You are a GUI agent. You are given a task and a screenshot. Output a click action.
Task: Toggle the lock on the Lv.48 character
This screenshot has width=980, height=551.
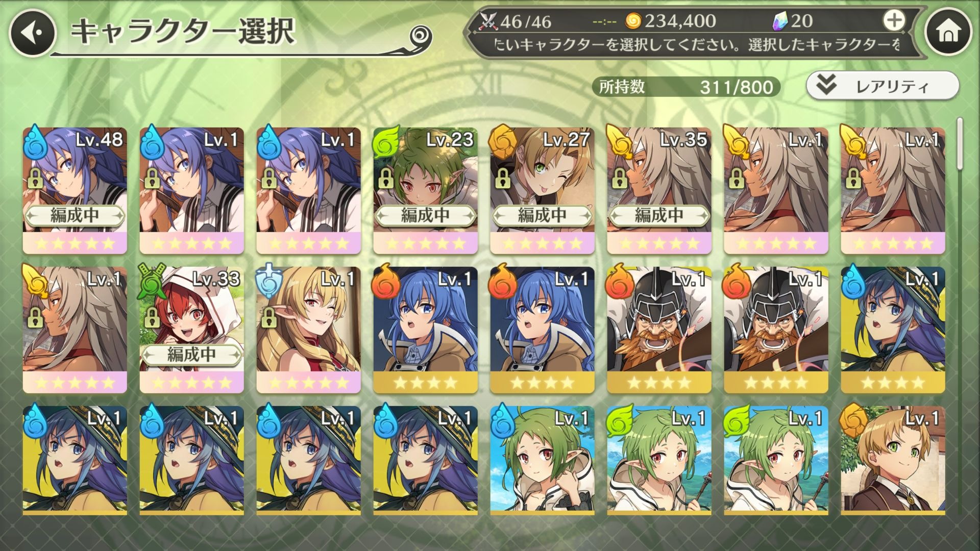point(35,179)
